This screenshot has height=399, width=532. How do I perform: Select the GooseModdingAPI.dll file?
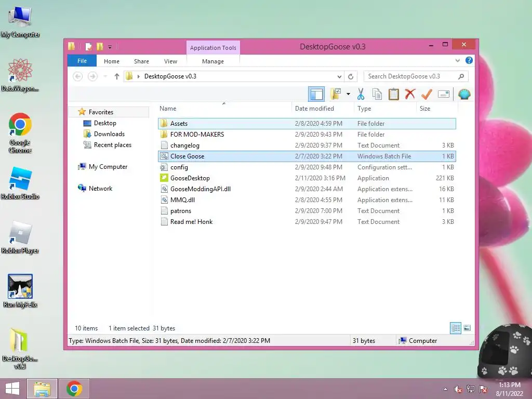307,189
